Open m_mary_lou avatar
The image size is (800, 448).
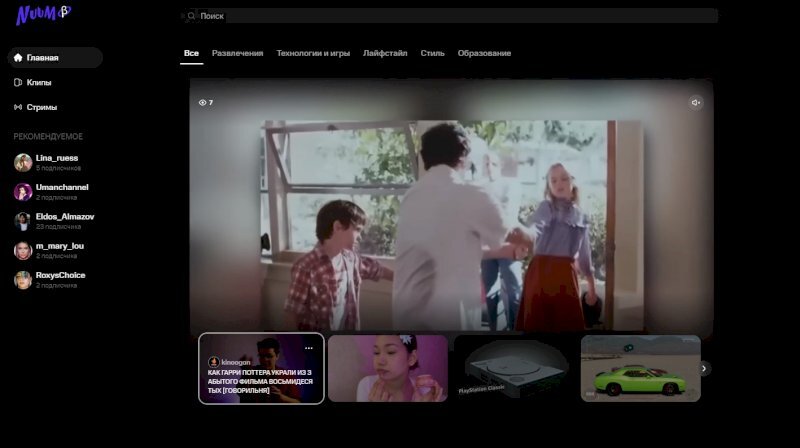22,251
